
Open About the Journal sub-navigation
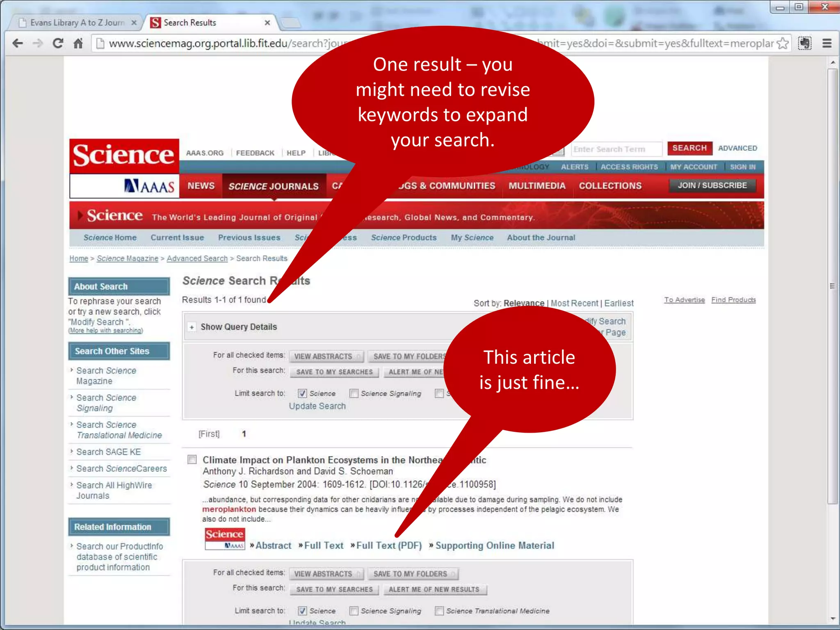click(541, 237)
